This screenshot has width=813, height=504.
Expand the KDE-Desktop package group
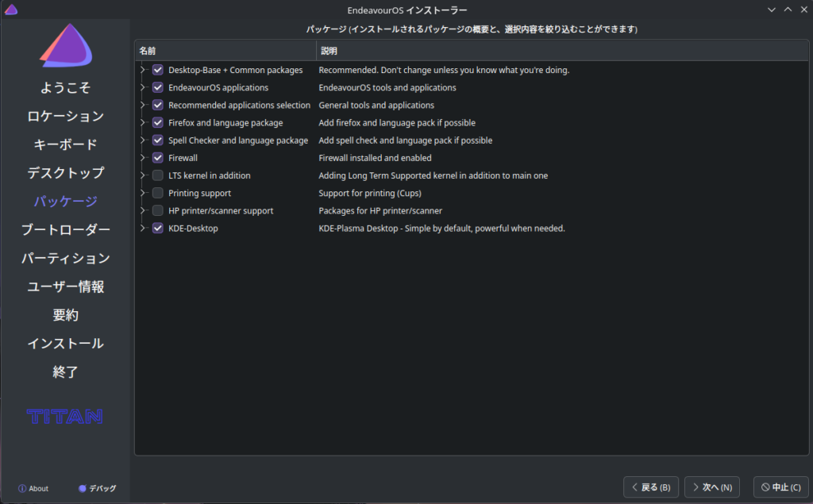144,229
